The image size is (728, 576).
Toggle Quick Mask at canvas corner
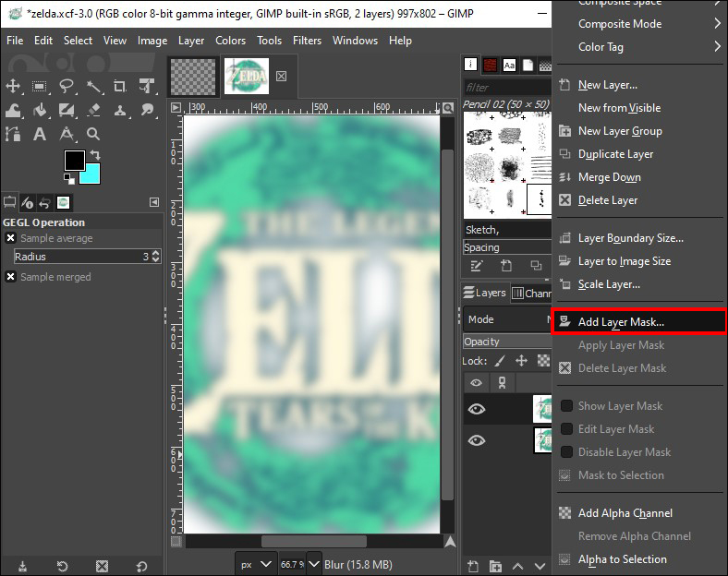176,541
